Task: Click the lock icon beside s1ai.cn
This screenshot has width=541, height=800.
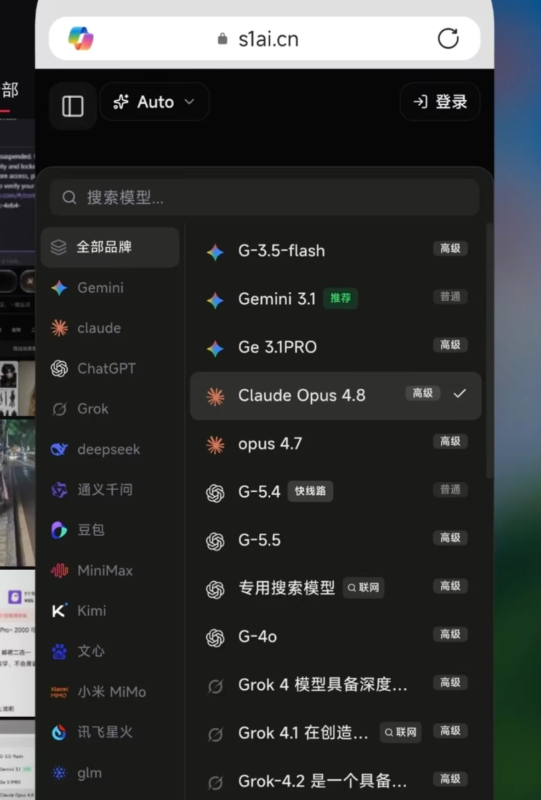Action: (x=222, y=39)
